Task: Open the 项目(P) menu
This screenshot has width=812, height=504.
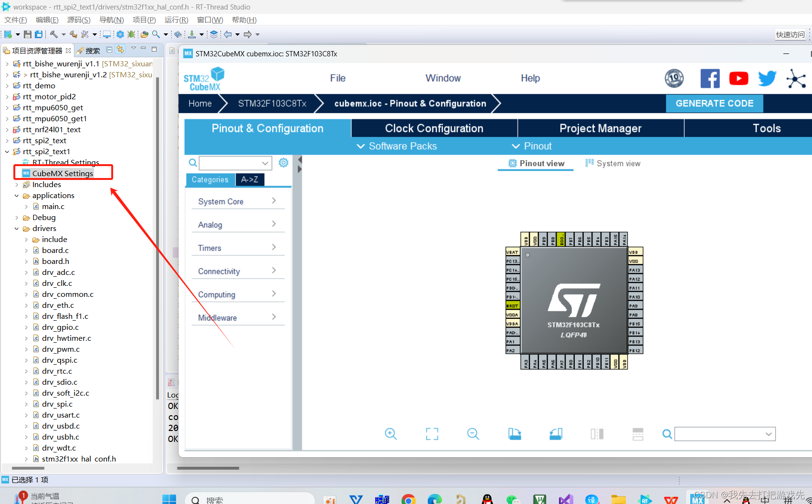Action: (144, 20)
